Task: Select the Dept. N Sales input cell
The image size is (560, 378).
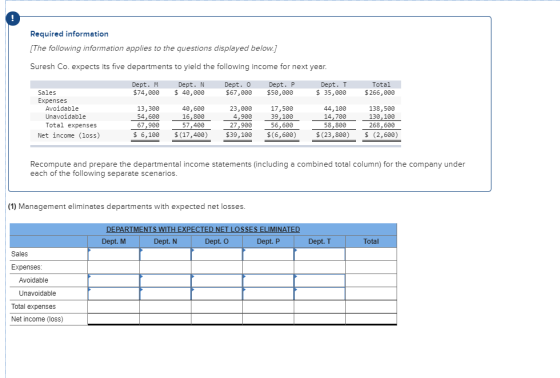Action: pos(165,254)
